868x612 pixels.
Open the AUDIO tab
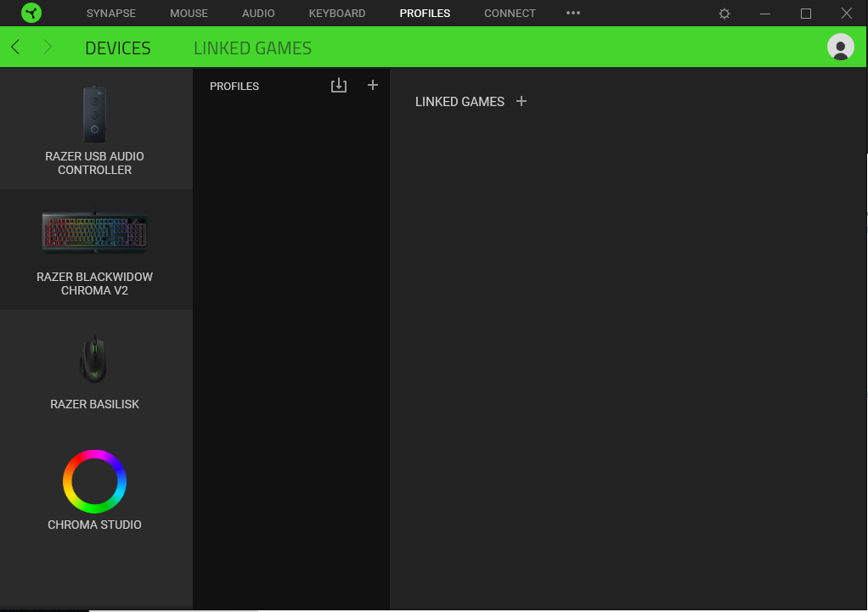click(258, 14)
